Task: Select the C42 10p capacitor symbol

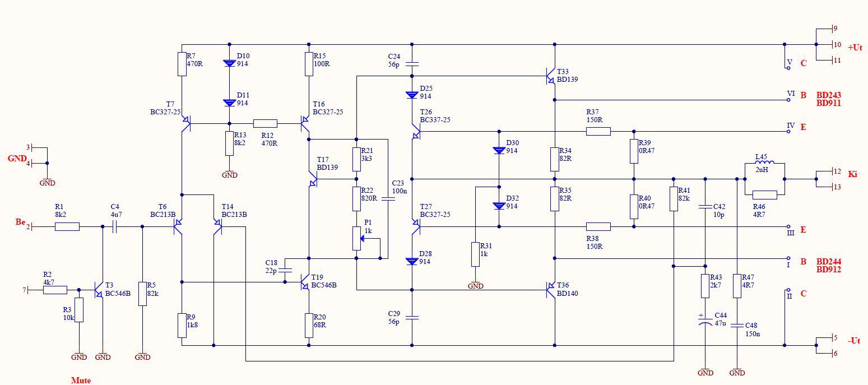Action: pos(705,206)
